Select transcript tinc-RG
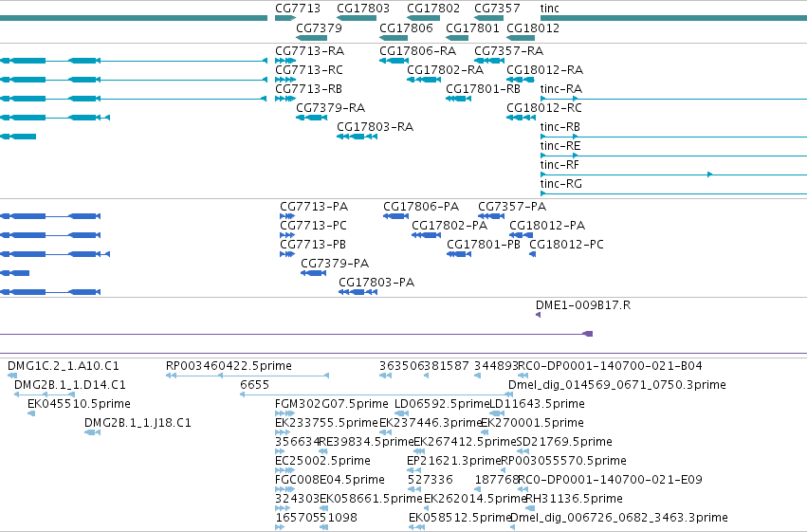The width and height of the screenshot is (807, 532). (561, 184)
